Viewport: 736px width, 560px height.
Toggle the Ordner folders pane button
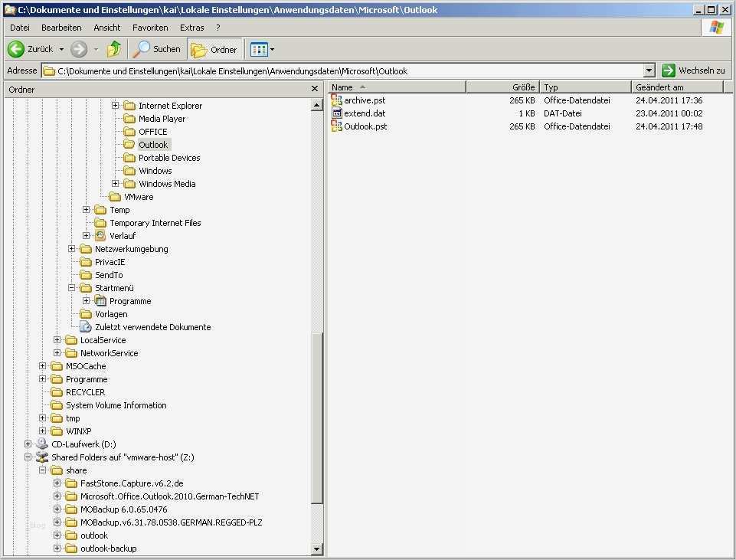214,49
